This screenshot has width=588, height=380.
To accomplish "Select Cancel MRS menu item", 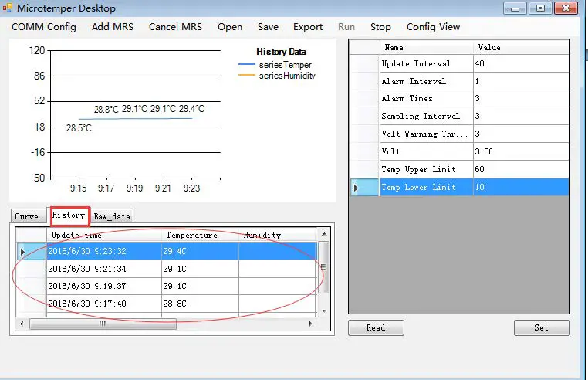I will tap(175, 27).
